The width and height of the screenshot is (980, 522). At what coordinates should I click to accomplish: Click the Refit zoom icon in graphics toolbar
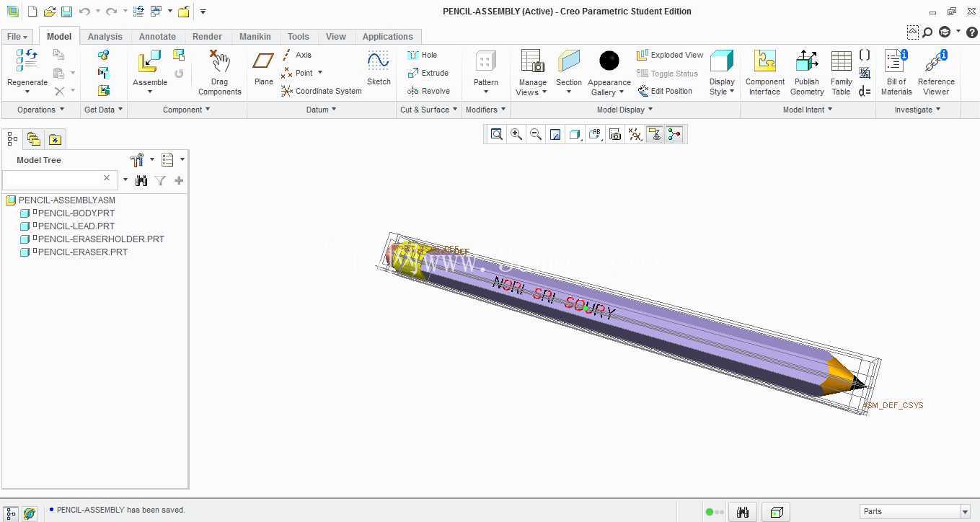pyautogui.click(x=496, y=134)
